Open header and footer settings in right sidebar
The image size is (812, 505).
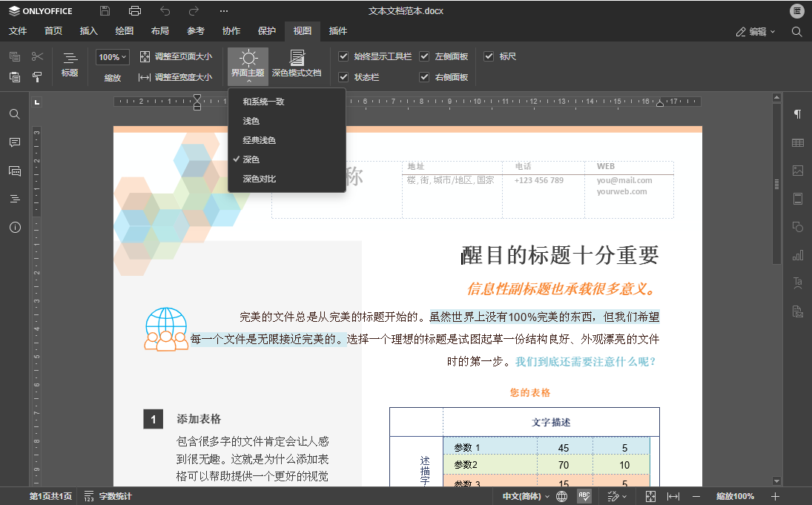pos(797,199)
